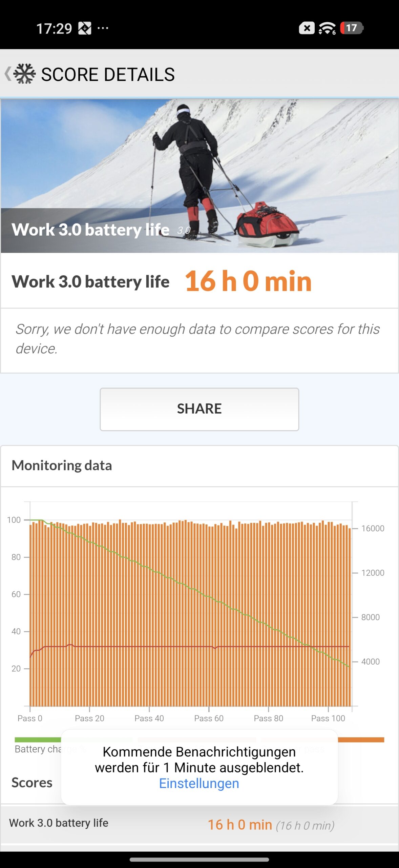399x868 pixels.
Task: Tap the three-dot overflow in status bar
Action: [x=103, y=28]
